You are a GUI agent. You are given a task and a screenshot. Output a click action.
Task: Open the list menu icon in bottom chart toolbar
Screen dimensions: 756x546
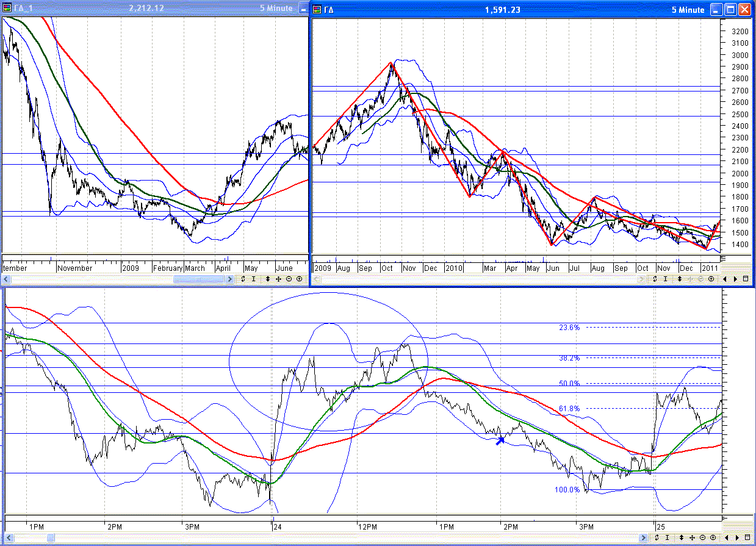[x=746, y=537]
